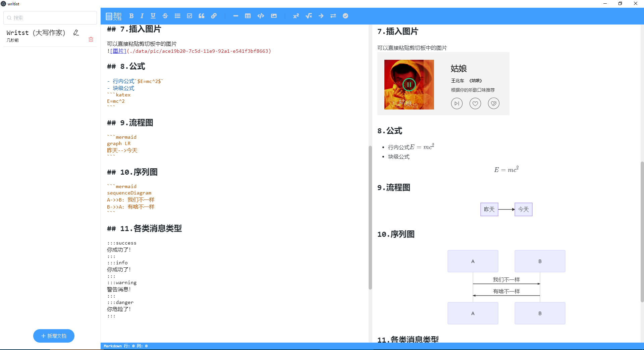Insert a table
644x350 pixels.
[x=248, y=16]
